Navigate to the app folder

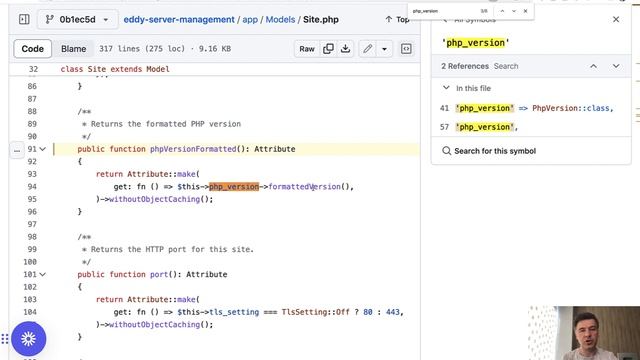coord(250,20)
